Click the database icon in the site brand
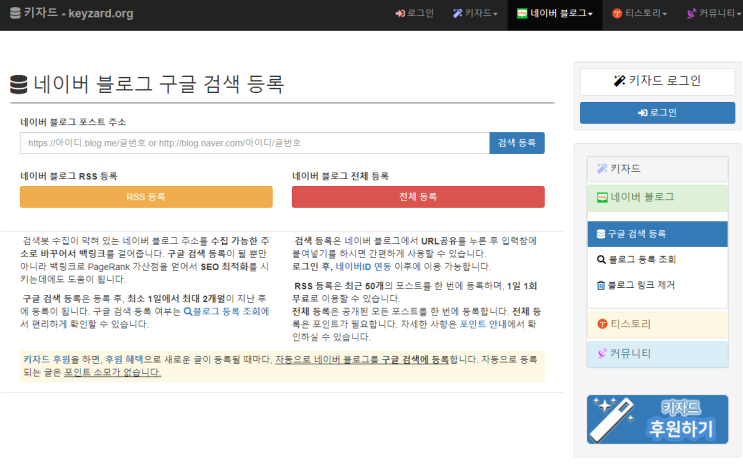Viewport: 743px width, 465px height. pos(15,13)
